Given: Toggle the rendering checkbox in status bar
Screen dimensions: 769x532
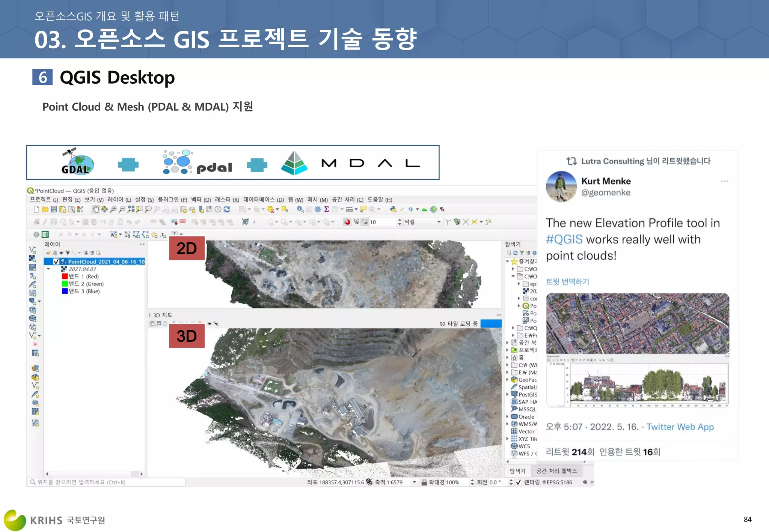Looking at the screenshot, I should (519, 482).
